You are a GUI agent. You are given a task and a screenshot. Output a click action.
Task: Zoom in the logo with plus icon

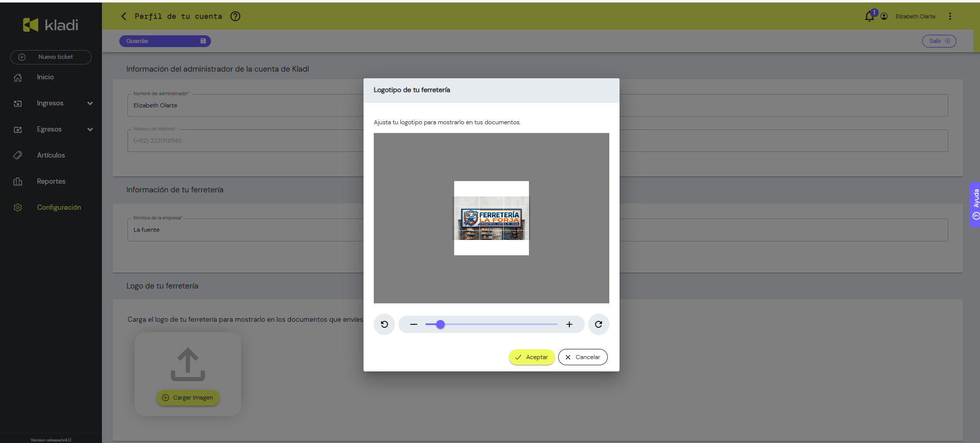(x=569, y=324)
